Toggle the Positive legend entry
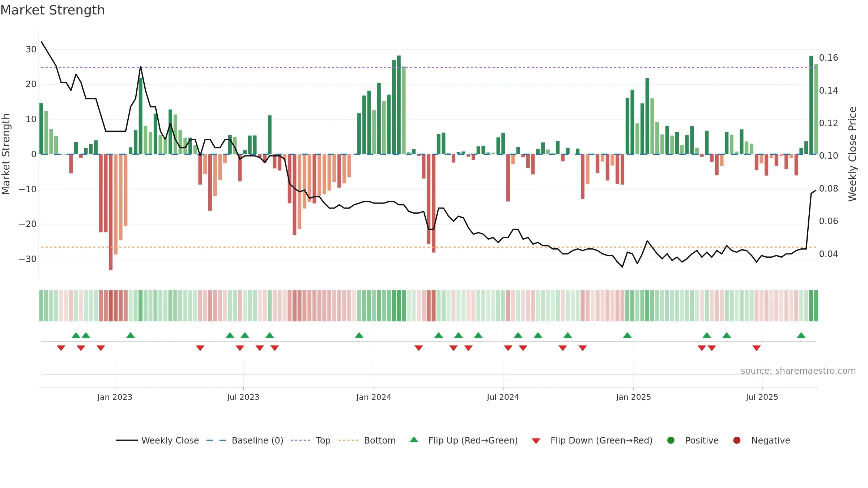 tap(693, 440)
